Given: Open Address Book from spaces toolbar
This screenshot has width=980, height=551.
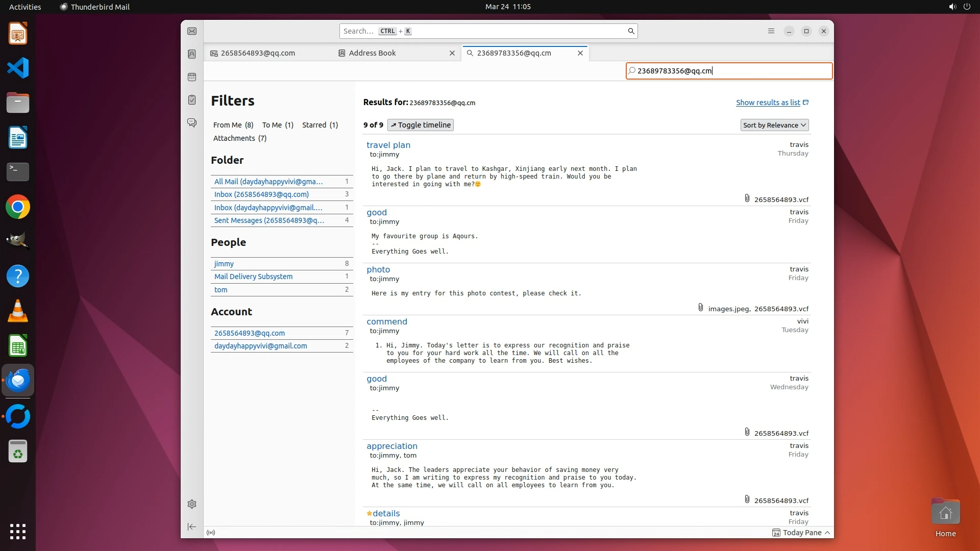Looking at the screenshot, I should 192,54.
